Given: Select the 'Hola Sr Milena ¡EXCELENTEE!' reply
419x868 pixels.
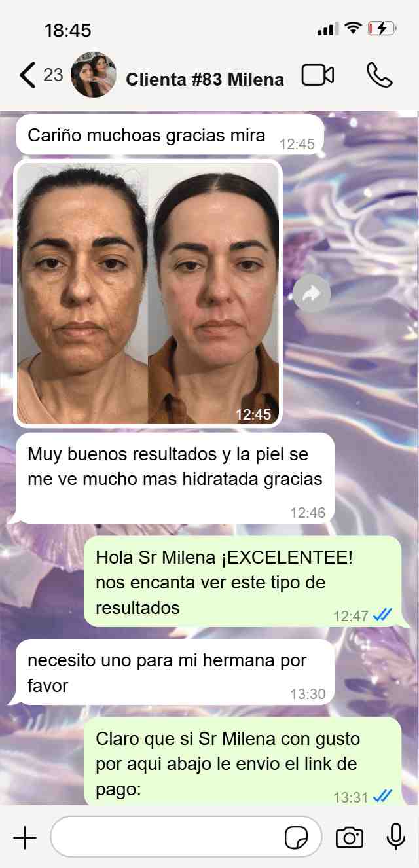Looking at the screenshot, I should (242, 581).
